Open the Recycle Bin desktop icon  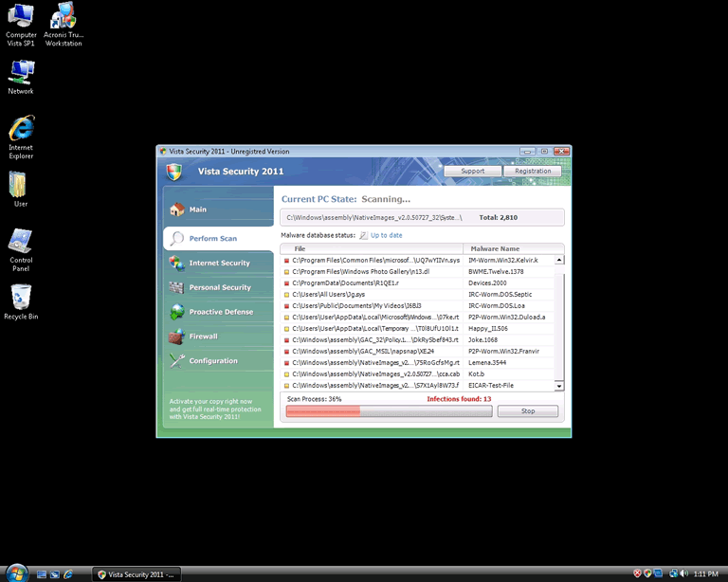(x=21, y=298)
